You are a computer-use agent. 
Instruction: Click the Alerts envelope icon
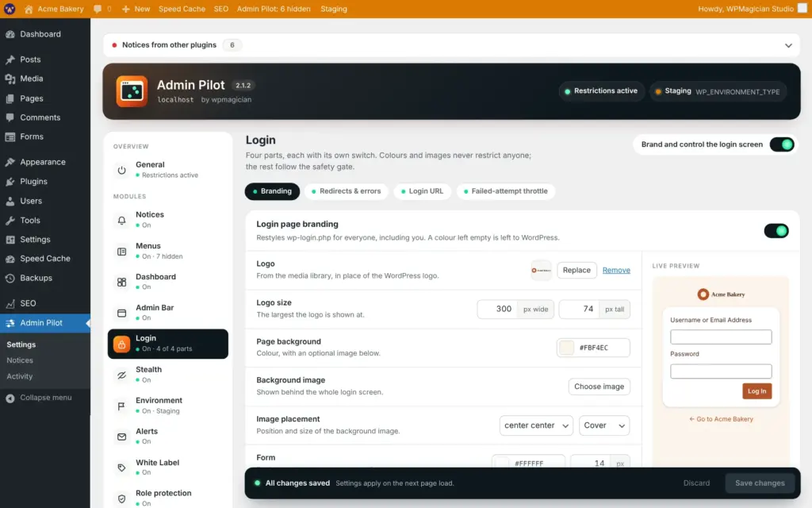121,437
